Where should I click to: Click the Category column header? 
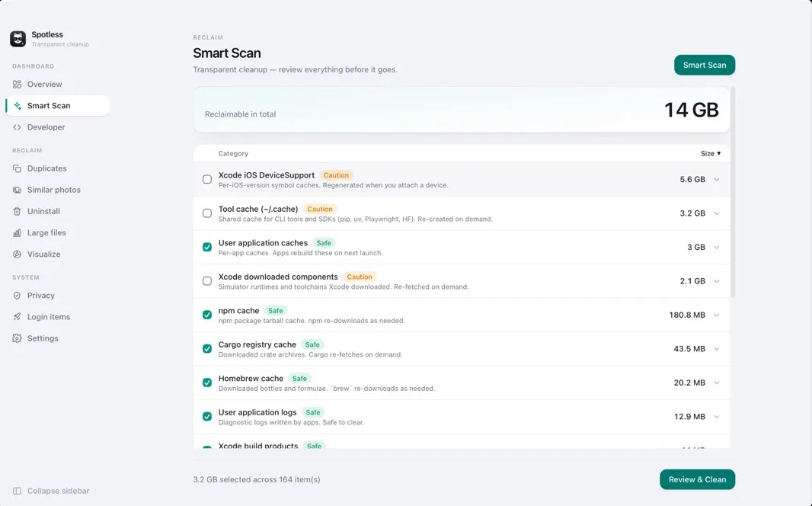click(x=233, y=154)
